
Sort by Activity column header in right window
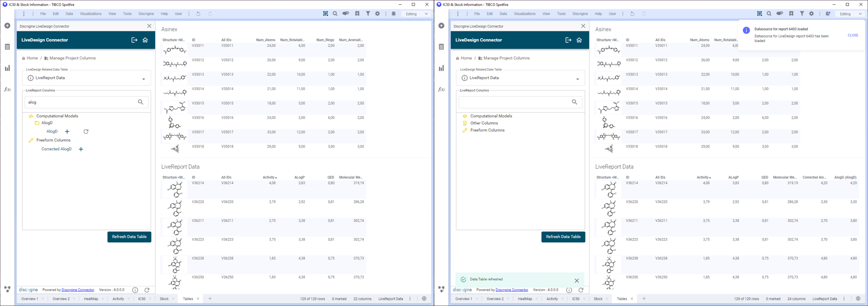pos(703,177)
